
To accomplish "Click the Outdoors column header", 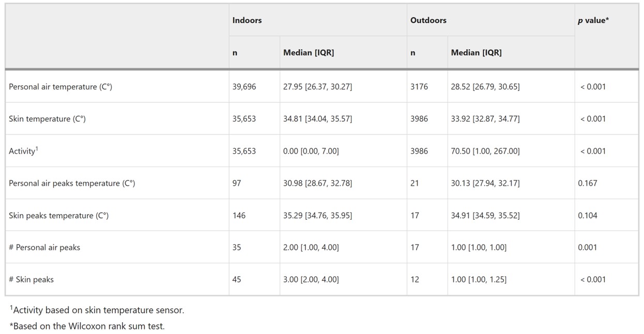I will click(x=428, y=21).
